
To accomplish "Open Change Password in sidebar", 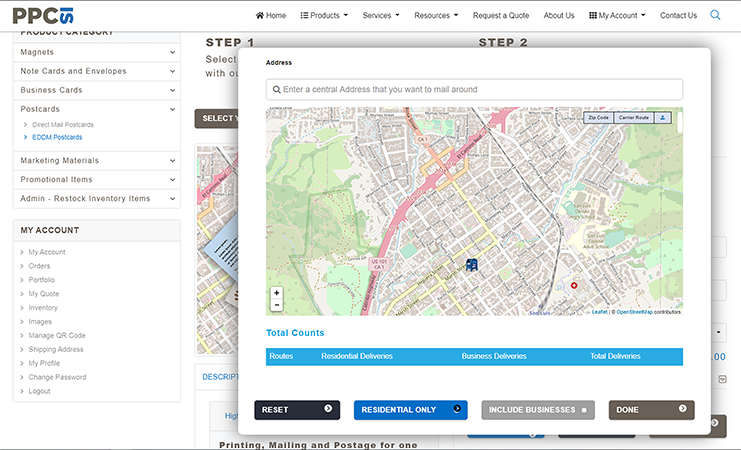I will point(57,377).
